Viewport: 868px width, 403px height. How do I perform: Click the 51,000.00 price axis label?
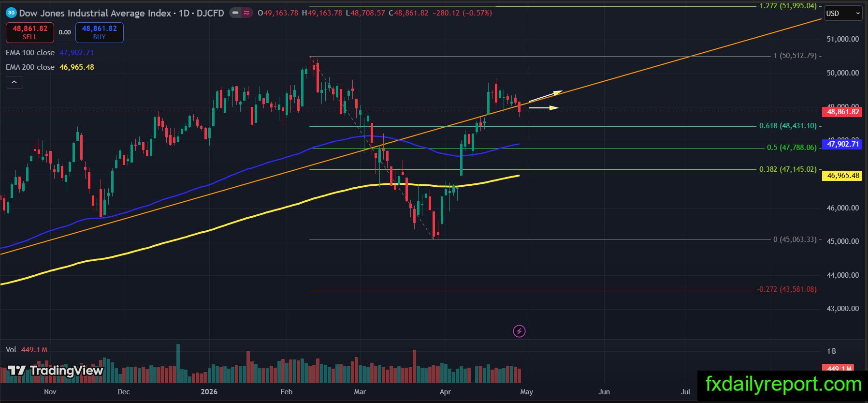843,39
